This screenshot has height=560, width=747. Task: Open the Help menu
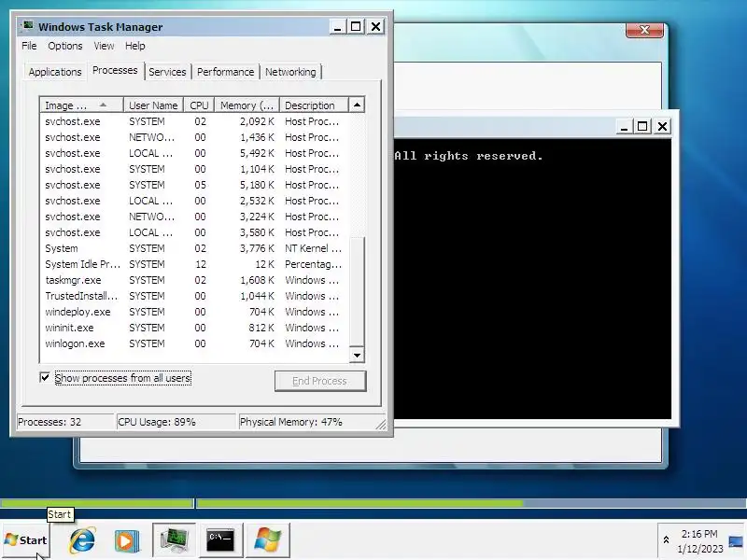coord(134,46)
